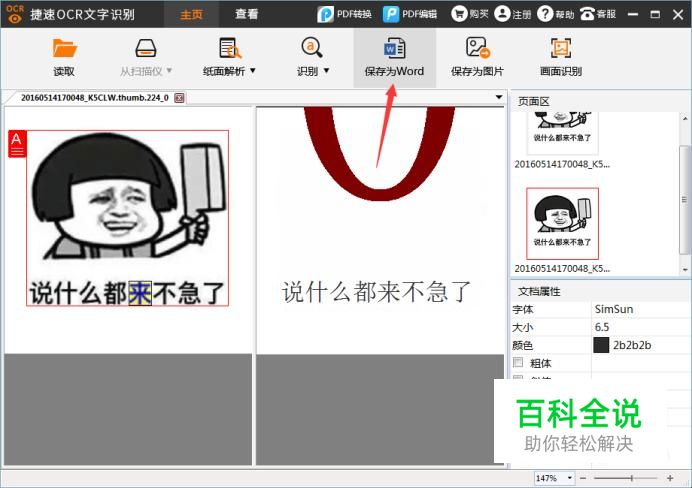This screenshot has width=692, height=488.
Task: Click the zoom in plus button
Action: (670, 478)
